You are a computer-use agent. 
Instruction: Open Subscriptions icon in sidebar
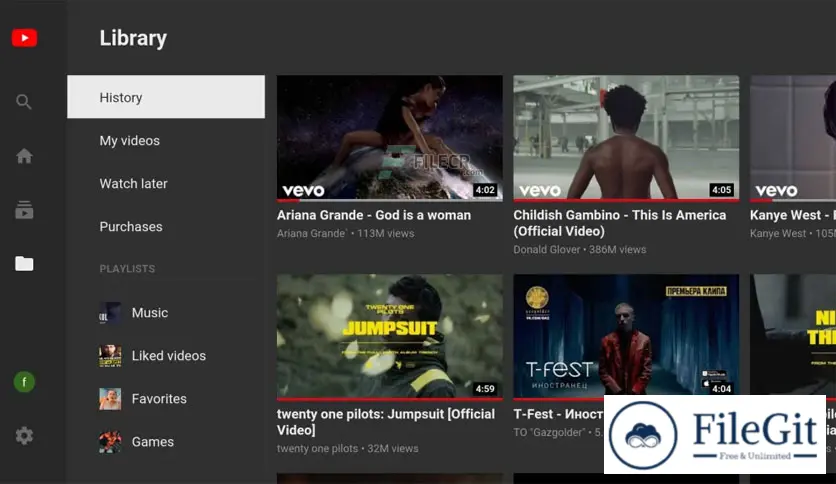(x=24, y=210)
